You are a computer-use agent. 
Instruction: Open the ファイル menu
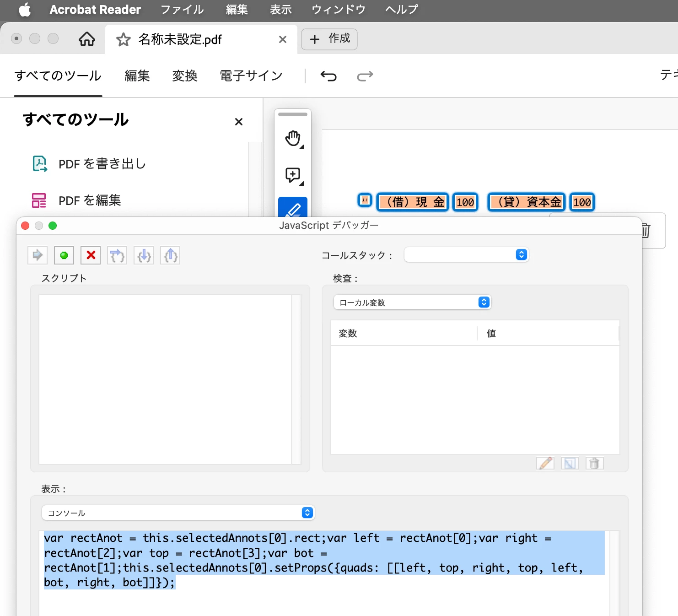182,10
